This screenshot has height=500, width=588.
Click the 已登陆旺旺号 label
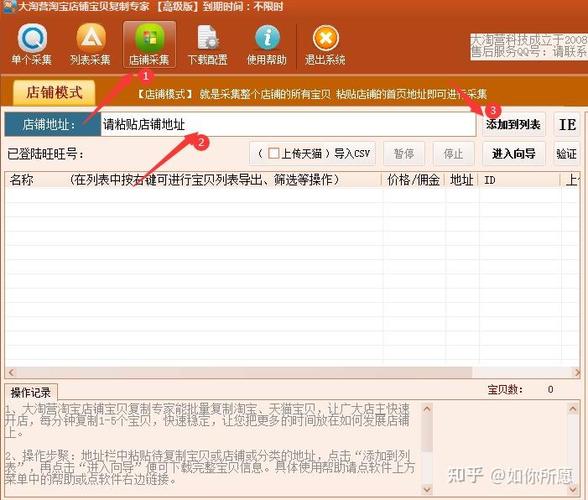point(46,154)
